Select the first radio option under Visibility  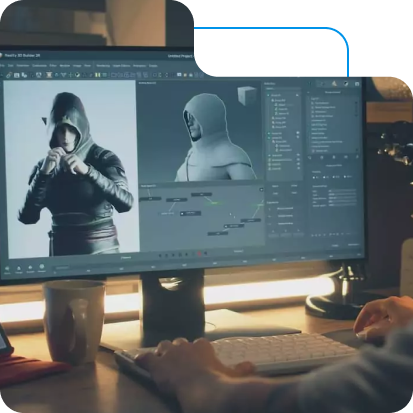point(314,177)
